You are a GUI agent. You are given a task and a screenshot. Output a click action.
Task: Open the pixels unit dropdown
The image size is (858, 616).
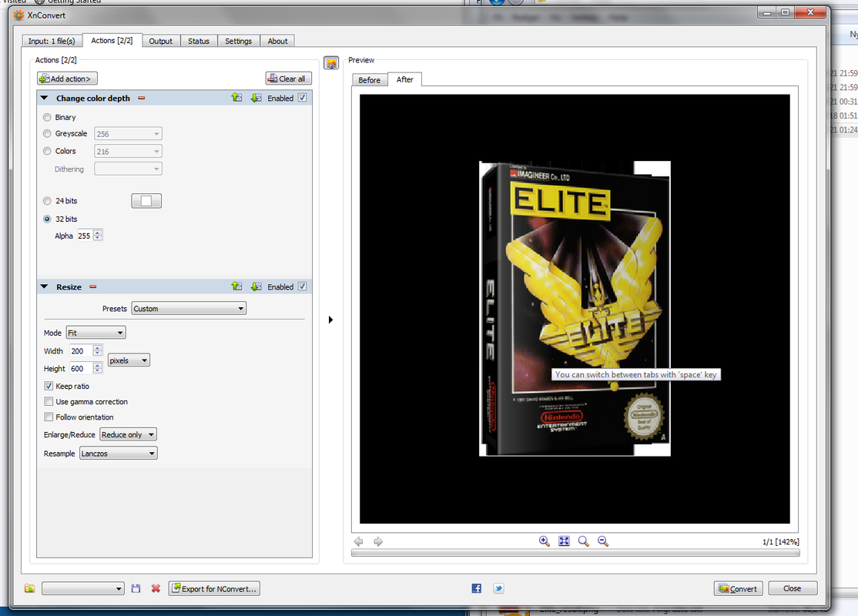[129, 360]
